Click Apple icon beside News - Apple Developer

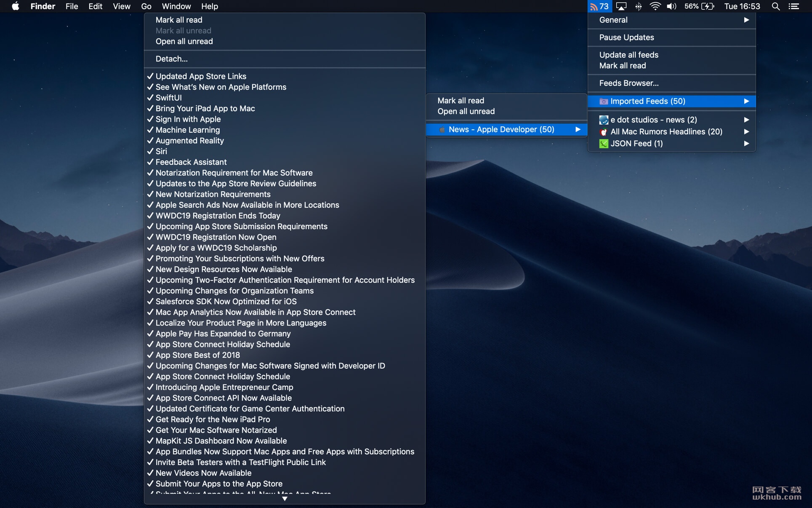pyautogui.click(x=442, y=130)
